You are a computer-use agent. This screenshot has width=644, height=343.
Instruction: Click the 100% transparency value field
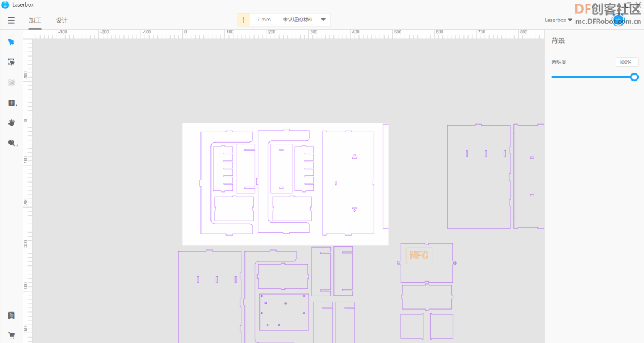point(626,62)
